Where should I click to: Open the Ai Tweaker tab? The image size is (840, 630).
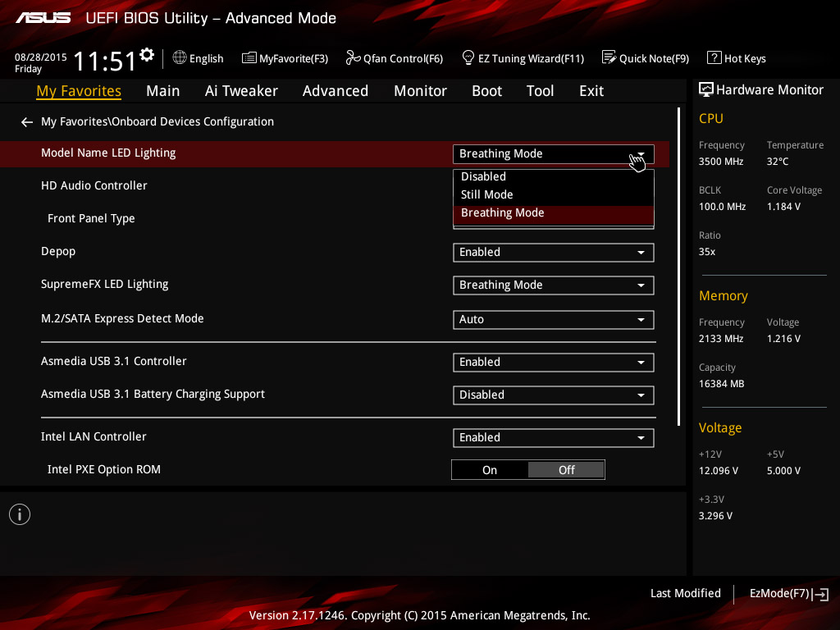click(x=241, y=91)
